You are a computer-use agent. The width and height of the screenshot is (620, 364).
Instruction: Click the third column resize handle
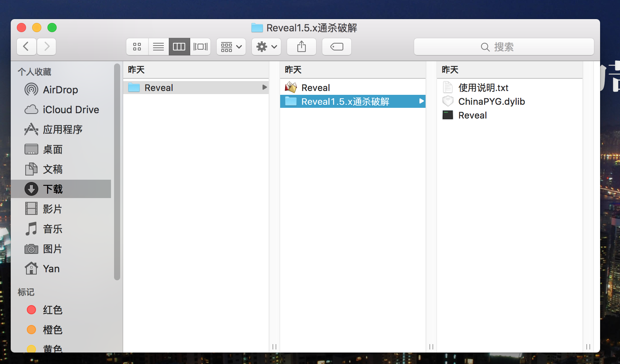(x=588, y=347)
